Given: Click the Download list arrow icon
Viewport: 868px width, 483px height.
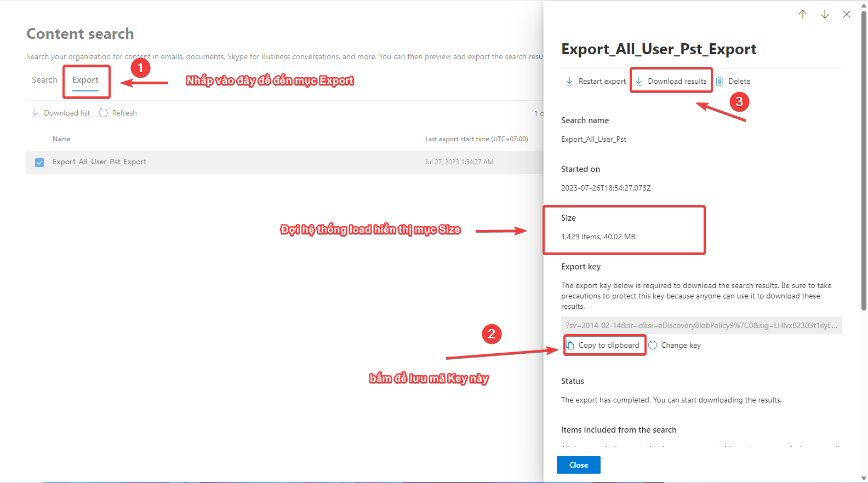Looking at the screenshot, I should click(35, 113).
